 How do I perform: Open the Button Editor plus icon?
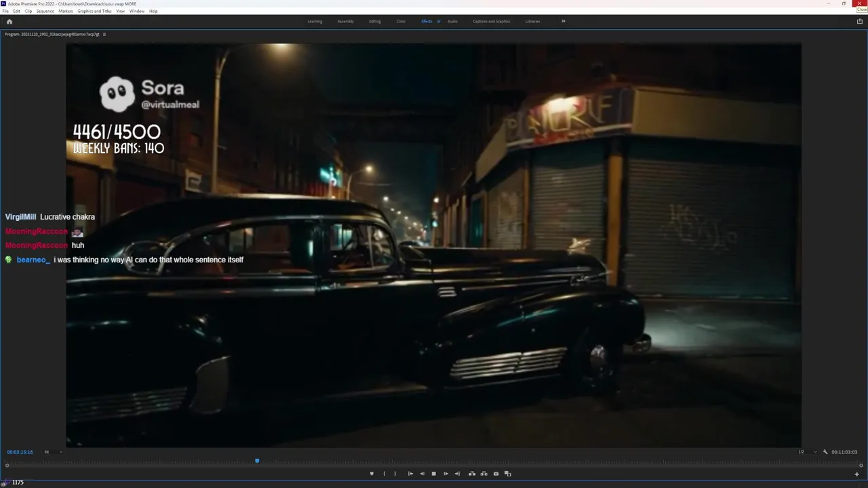pos(856,474)
